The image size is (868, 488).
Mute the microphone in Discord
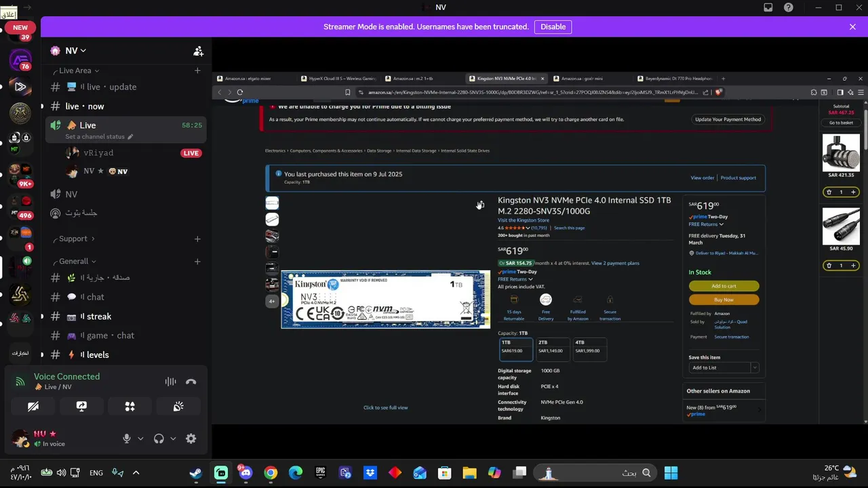(x=126, y=439)
